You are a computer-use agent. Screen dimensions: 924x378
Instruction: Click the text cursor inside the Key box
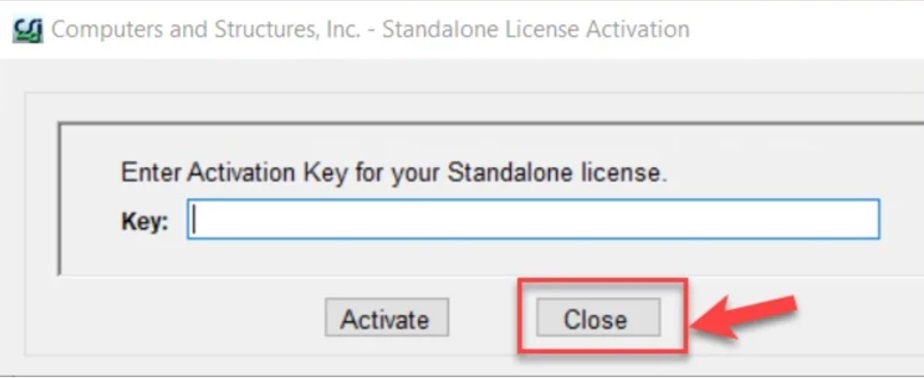(196, 222)
